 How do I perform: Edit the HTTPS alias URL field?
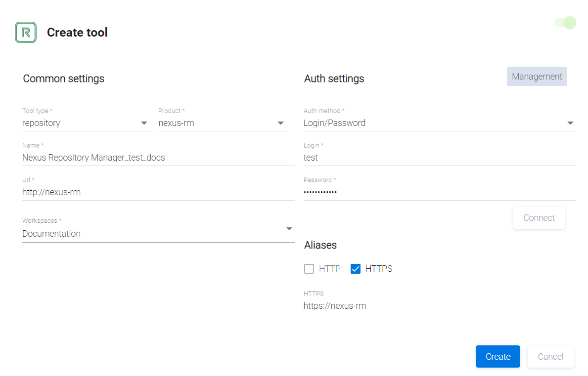[439, 306]
